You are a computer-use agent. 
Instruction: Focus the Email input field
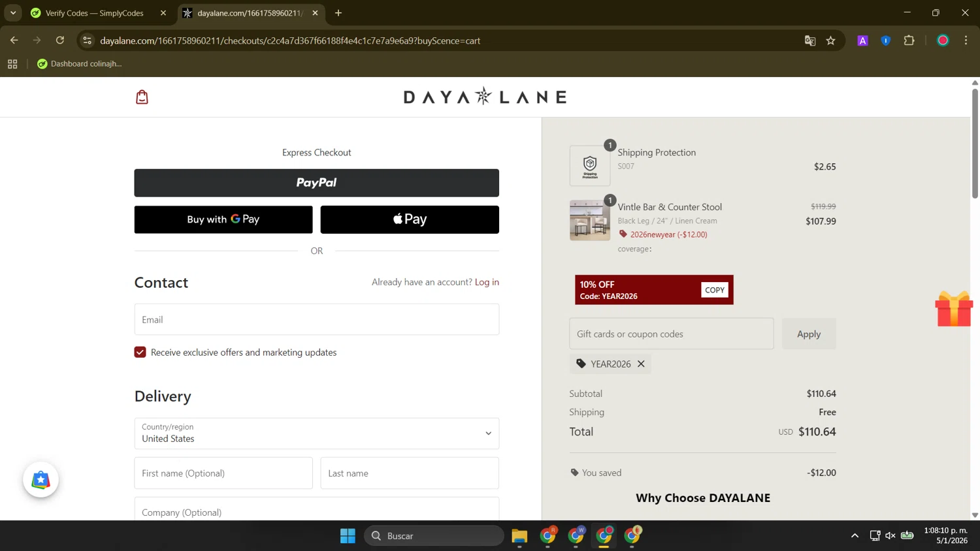coord(317,319)
